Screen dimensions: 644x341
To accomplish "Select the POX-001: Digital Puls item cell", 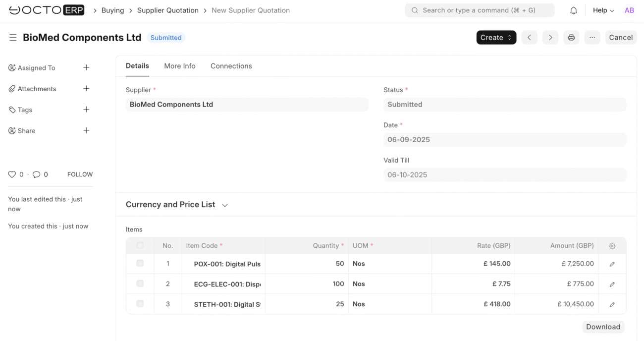I will coord(223,264).
